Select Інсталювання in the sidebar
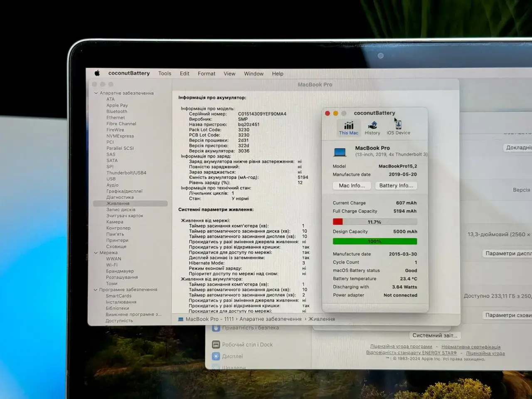The image size is (532, 399). [121, 302]
